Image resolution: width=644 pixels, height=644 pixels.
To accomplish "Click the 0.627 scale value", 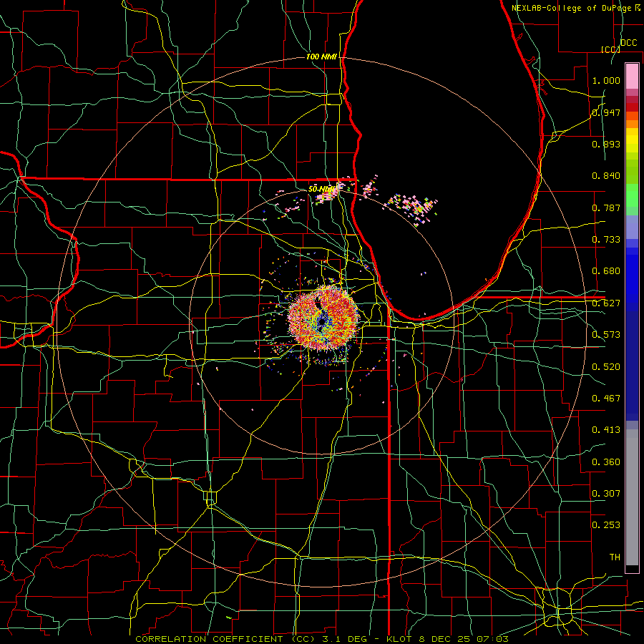I will (x=606, y=303).
